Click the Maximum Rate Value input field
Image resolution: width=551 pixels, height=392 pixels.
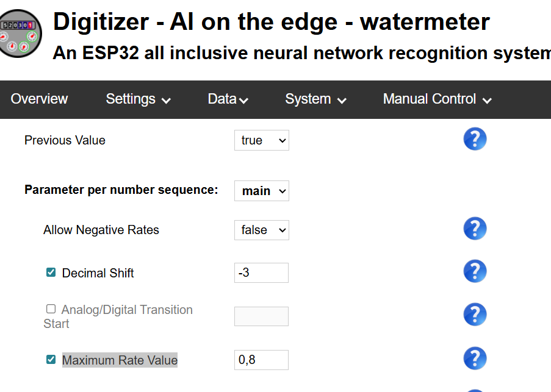pyautogui.click(x=261, y=360)
